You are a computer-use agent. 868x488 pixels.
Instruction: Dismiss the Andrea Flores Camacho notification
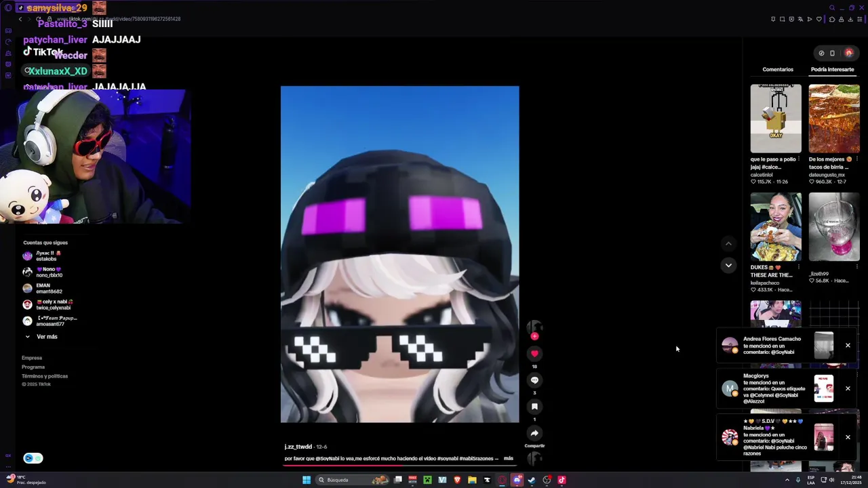tap(848, 346)
